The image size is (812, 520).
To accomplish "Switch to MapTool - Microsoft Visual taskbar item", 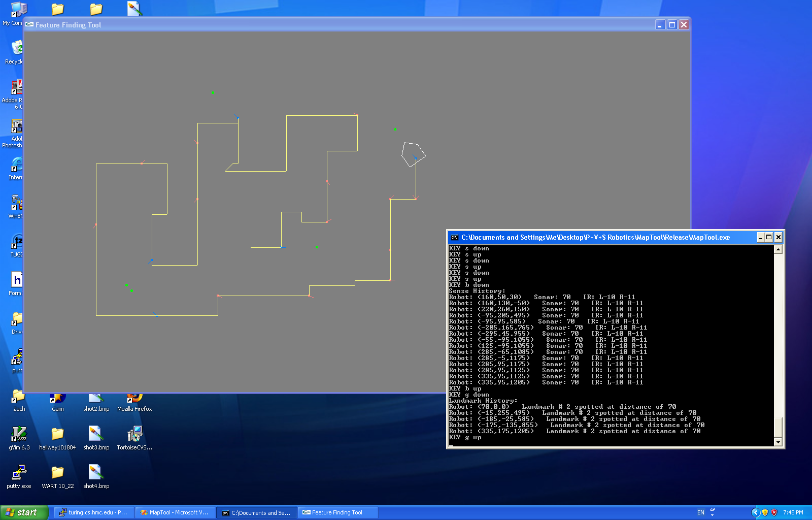I will click(x=175, y=512).
